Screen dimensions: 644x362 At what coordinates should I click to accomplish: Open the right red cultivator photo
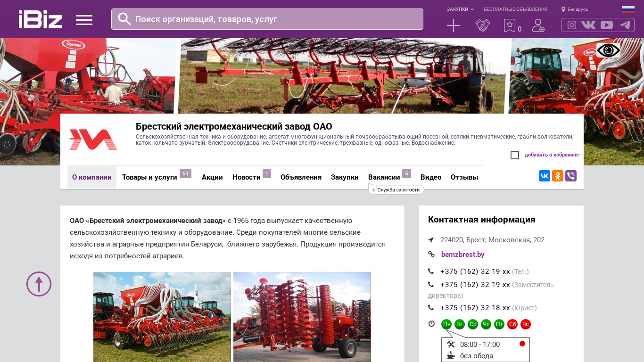click(302, 317)
